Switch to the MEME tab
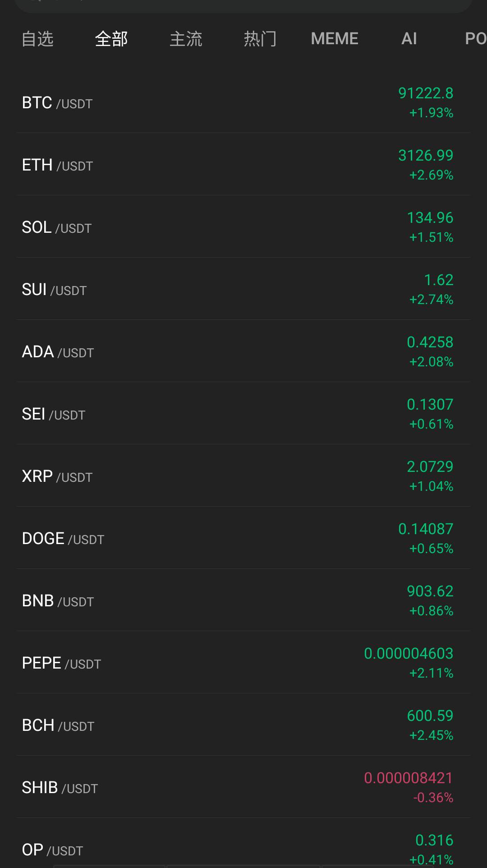This screenshot has height=868, width=487. click(x=334, y=39)
